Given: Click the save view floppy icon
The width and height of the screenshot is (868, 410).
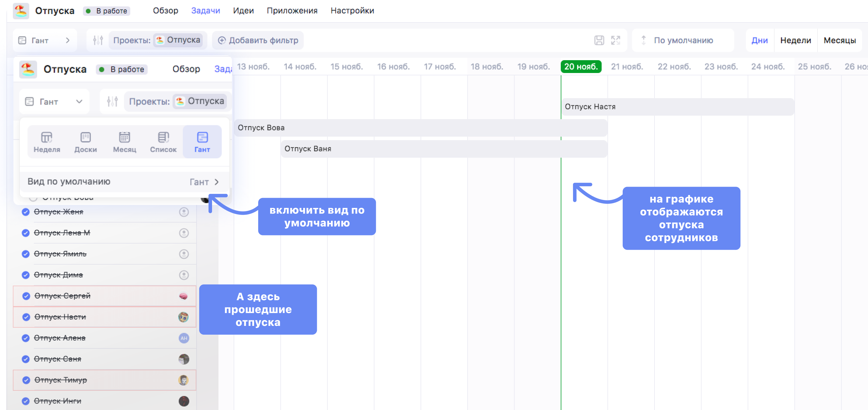Looking at the screenshot, I should pyautogui.click(x=599, y=40).
